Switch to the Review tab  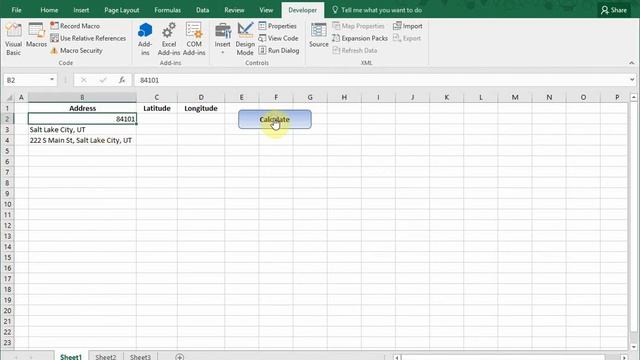[234, 10]
